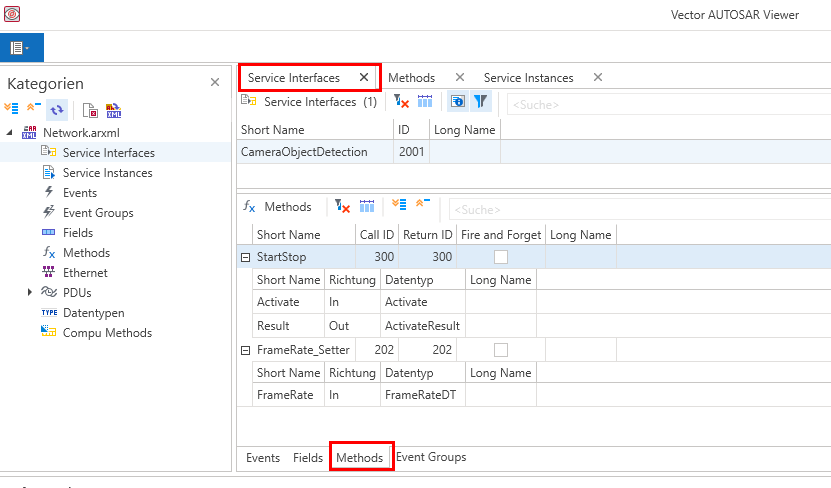Expand all rows in the Methods panel toolbar
The width and height of the screenshot is (831, 488).
coord(399,206)
